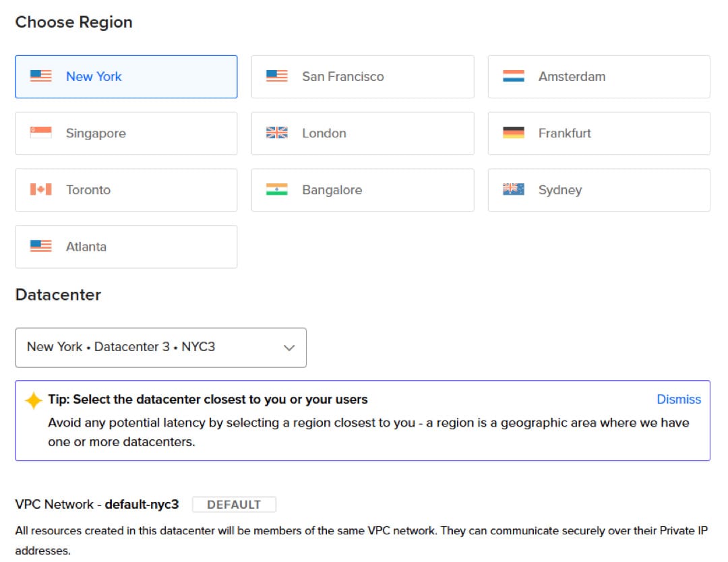728x562 pixels.
Task: Click the New York Datacenter 3 NYC3 text
Action: pyautogui.click(x=121, y=348)
